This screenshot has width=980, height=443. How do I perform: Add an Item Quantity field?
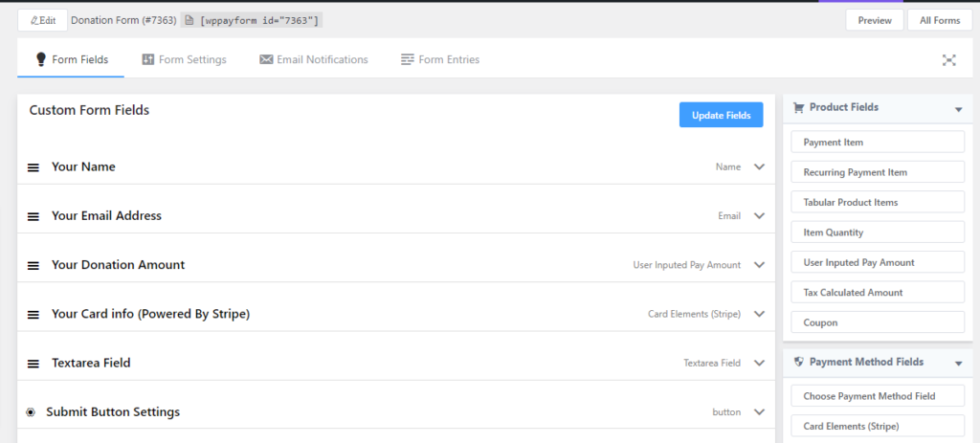click(878, 232)
